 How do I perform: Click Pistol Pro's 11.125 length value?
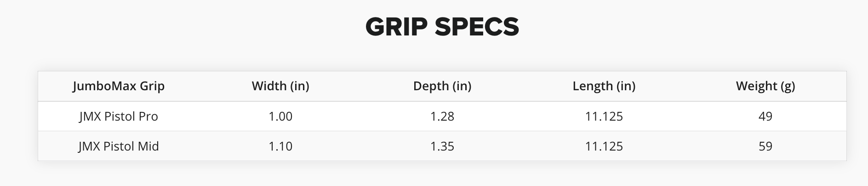click(x=604, y=116)
